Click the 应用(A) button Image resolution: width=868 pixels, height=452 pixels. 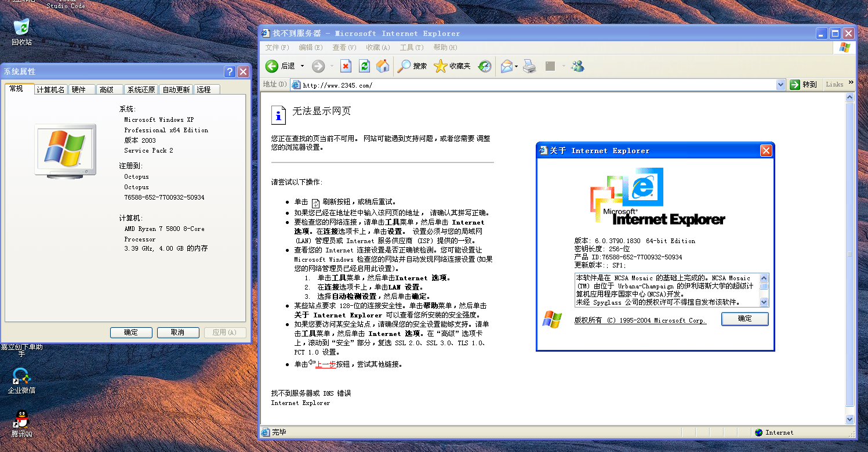tap(225, 332)
